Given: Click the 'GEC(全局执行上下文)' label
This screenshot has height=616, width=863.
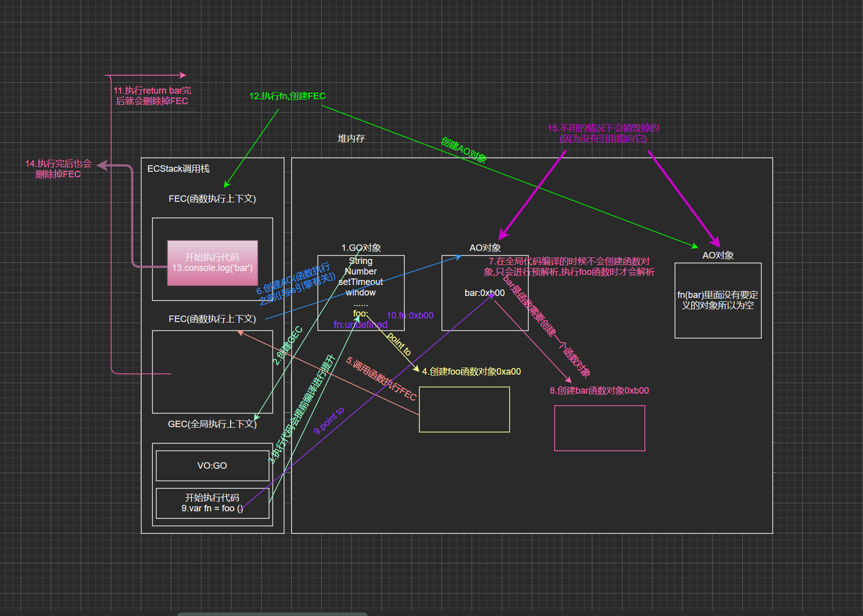Looking at the screenshot, I should pos(212,424).
